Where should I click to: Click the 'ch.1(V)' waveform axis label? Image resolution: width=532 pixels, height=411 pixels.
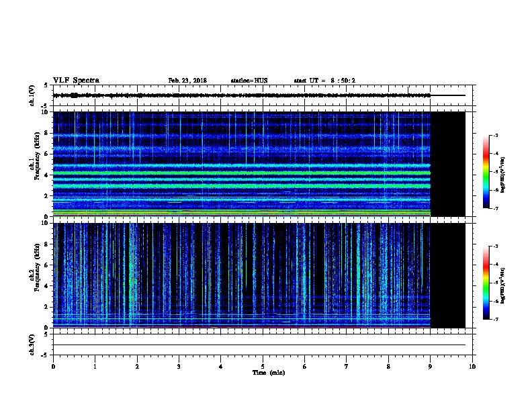click(x=32, y=95)
